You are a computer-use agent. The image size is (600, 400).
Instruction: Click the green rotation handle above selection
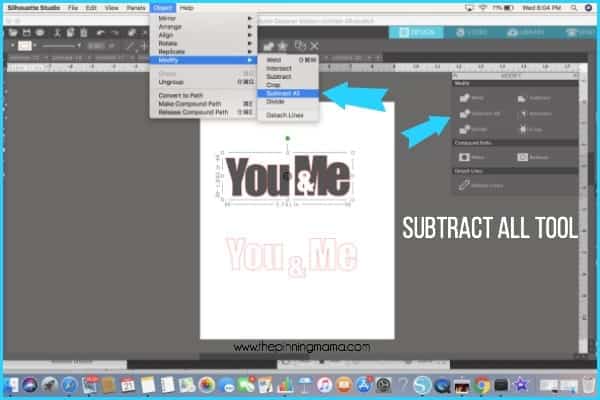pos(287,138)
